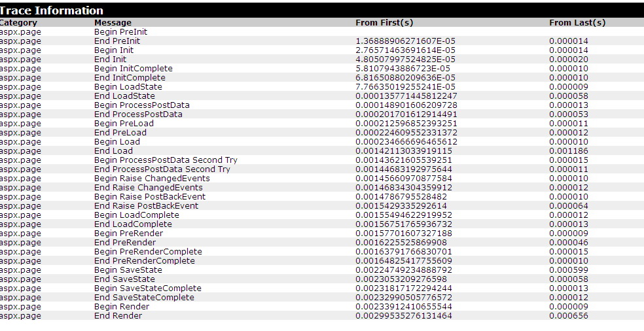Select the 'End Load' message

click(x=113, y=150)
